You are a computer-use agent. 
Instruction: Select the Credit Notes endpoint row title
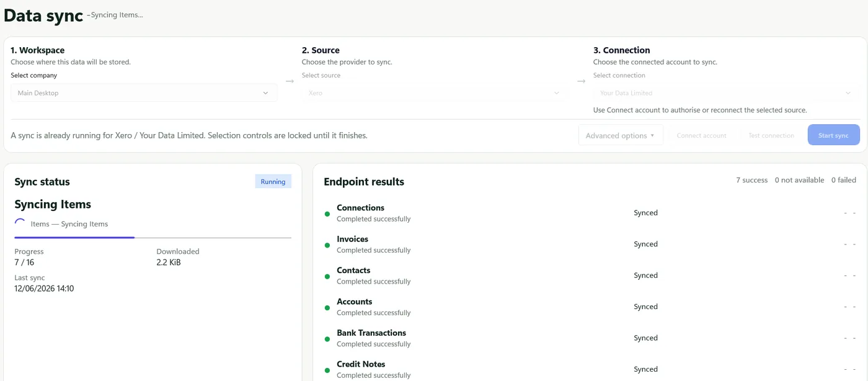[x=361, y=364]
